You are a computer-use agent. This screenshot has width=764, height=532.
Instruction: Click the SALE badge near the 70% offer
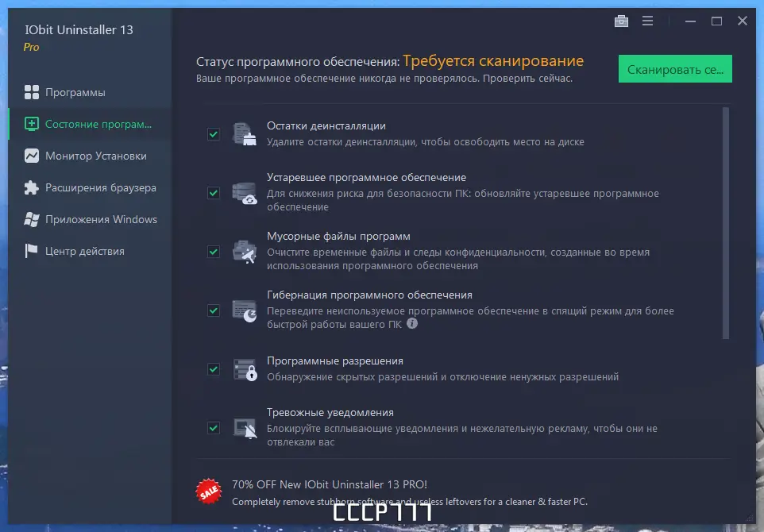coord(208,491)
